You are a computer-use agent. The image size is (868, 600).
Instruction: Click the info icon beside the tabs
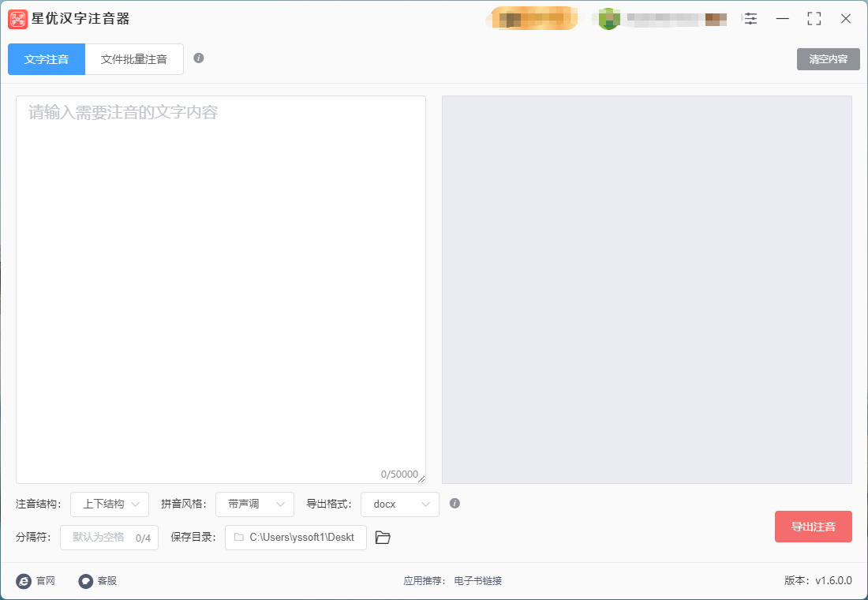[199, 58]
